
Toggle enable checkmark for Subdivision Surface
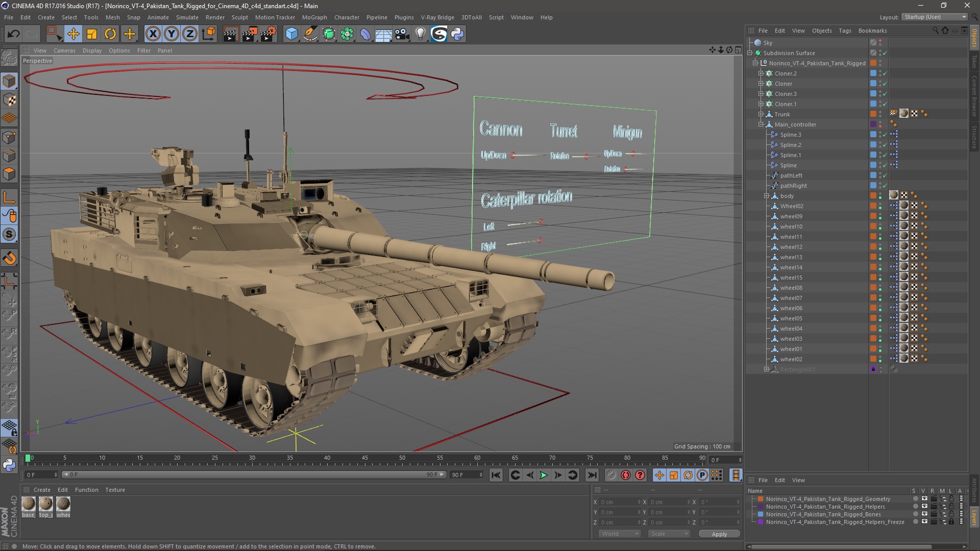click(885, 53)
